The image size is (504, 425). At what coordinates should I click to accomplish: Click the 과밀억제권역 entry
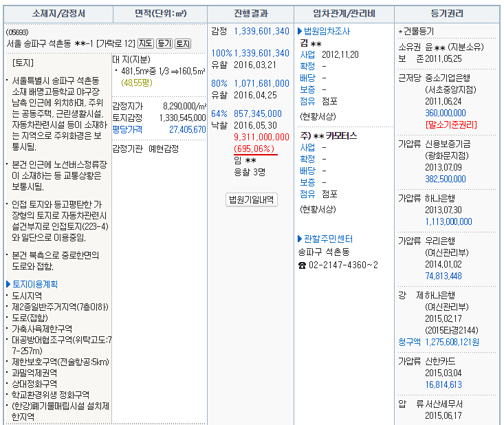(34, 373)
